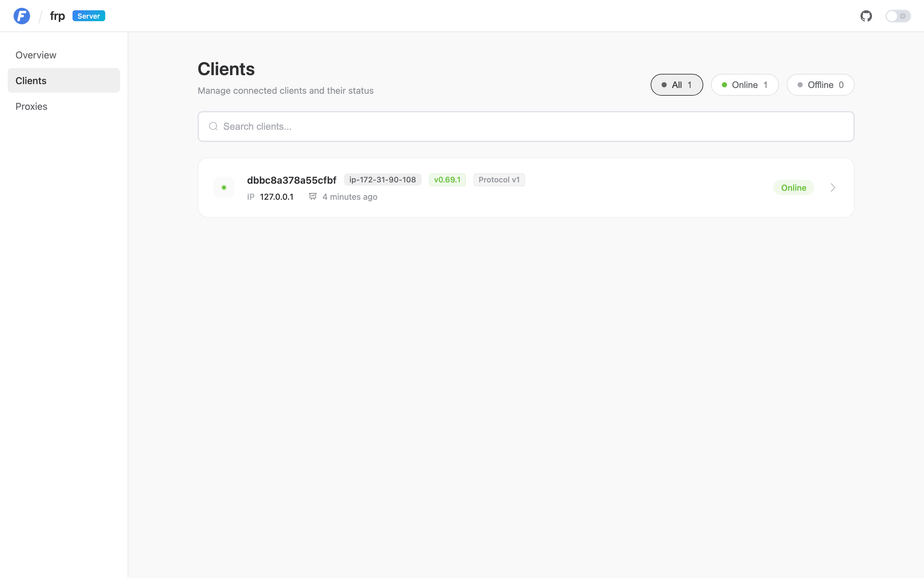The width and height of the screenshot is (924, 578).
Task: Click the IP address 127.0.0.1
Action: pos(277,197)
